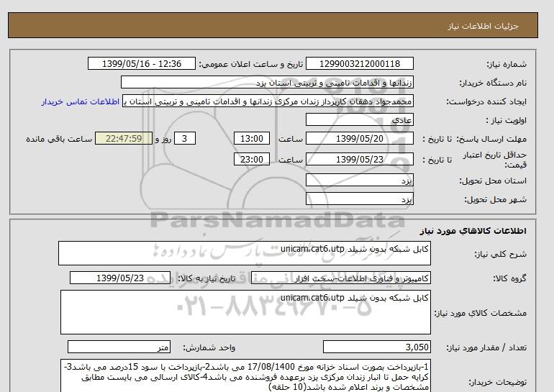Click the شهر محل تحویل label
The height and width of the screenshot is (392, 554).
point(495,199)
